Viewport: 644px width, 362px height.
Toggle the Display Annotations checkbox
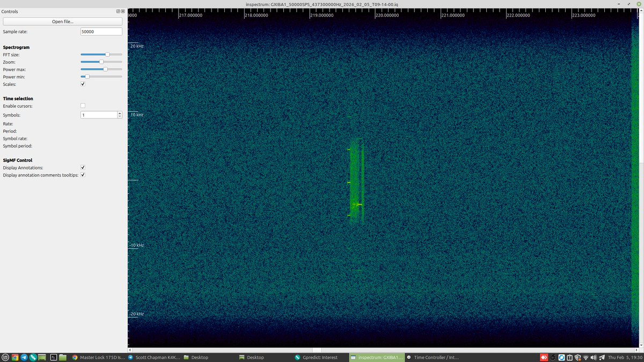(83, 168)
